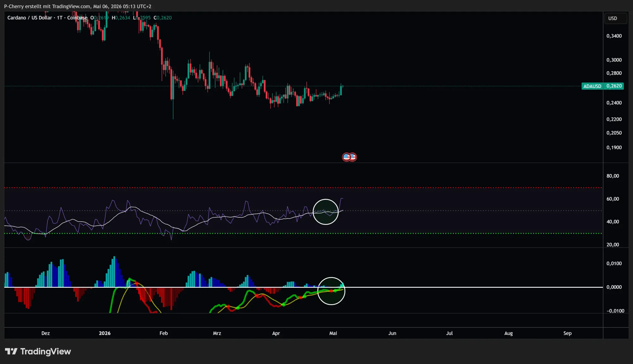Click the high value H0,2634 in header

tap(121, 18)
